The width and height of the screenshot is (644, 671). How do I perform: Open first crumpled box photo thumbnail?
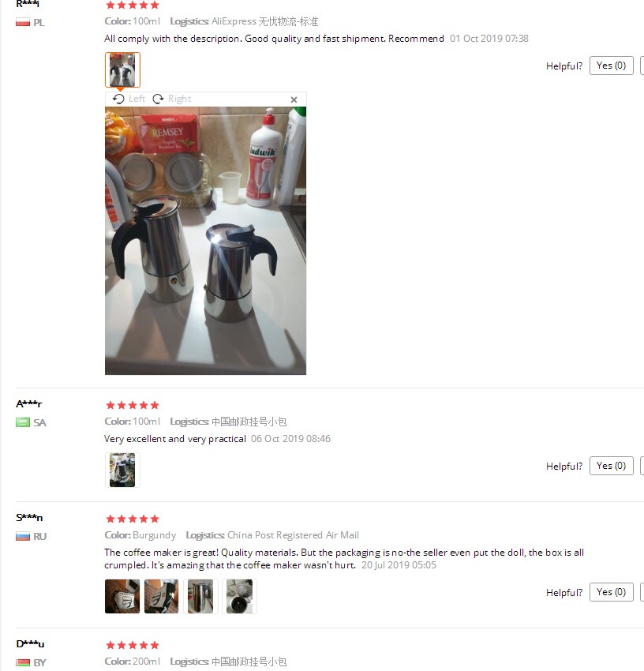pos(122,596)
